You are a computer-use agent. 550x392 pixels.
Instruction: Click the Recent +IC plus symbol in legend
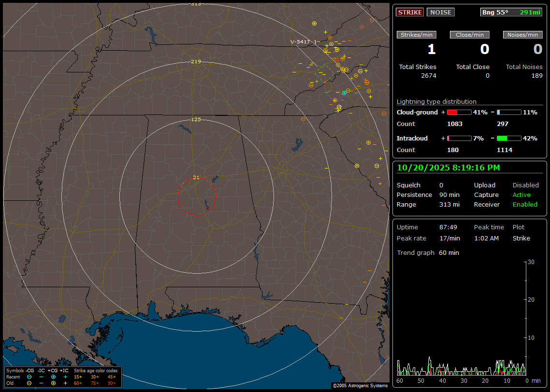coord(65,377)
